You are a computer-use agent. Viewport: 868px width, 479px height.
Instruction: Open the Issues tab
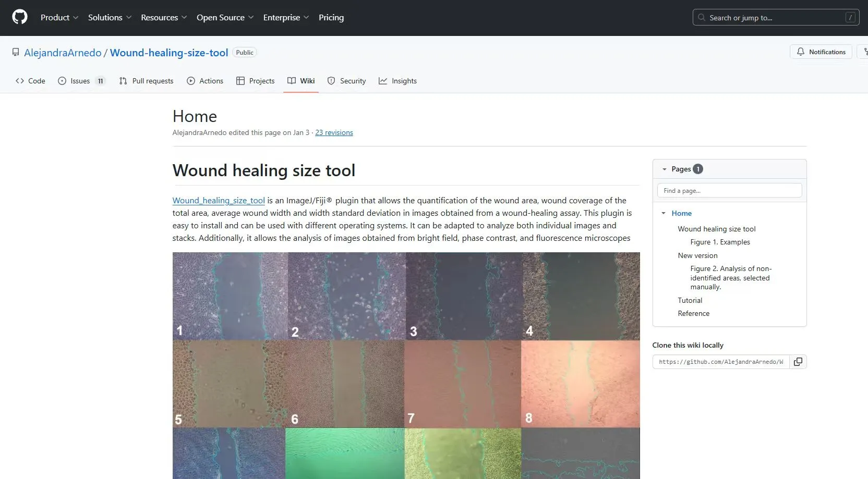click(81, 81)
